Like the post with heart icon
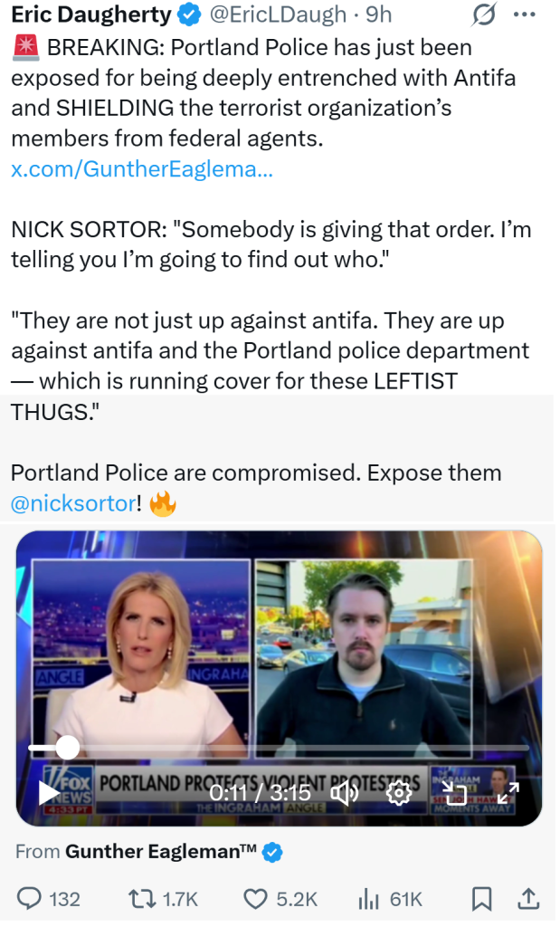The image size is (560, 927). tap(256, 900)
